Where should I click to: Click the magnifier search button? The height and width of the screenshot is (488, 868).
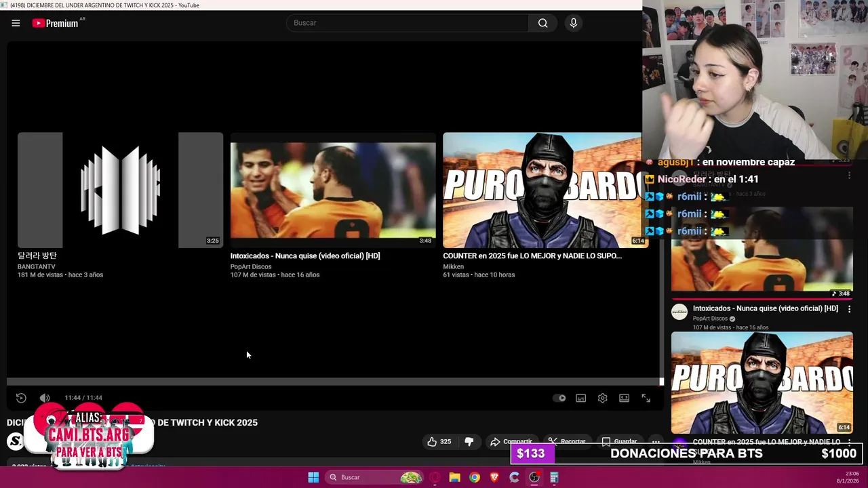(542, 23)
